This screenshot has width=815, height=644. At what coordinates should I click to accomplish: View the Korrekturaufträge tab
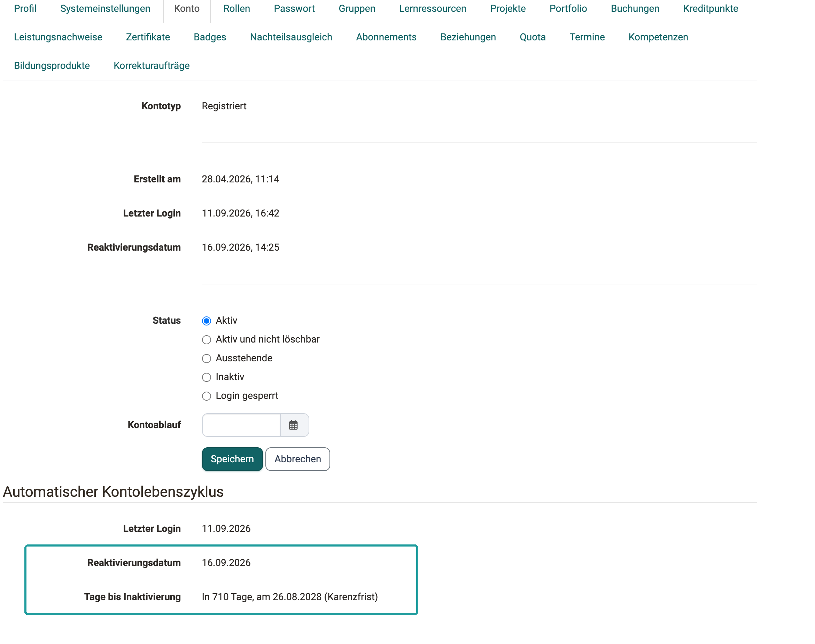pyautogui.click(x=152, y=65)
